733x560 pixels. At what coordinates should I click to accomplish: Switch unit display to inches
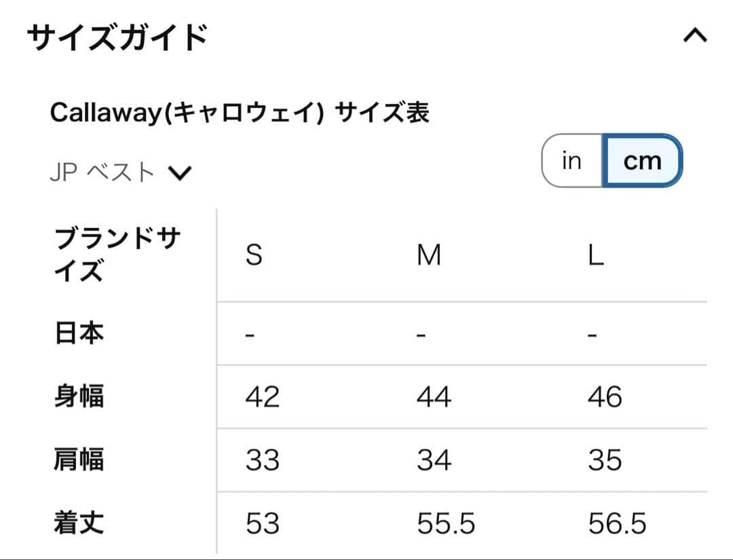click(572, 161)
